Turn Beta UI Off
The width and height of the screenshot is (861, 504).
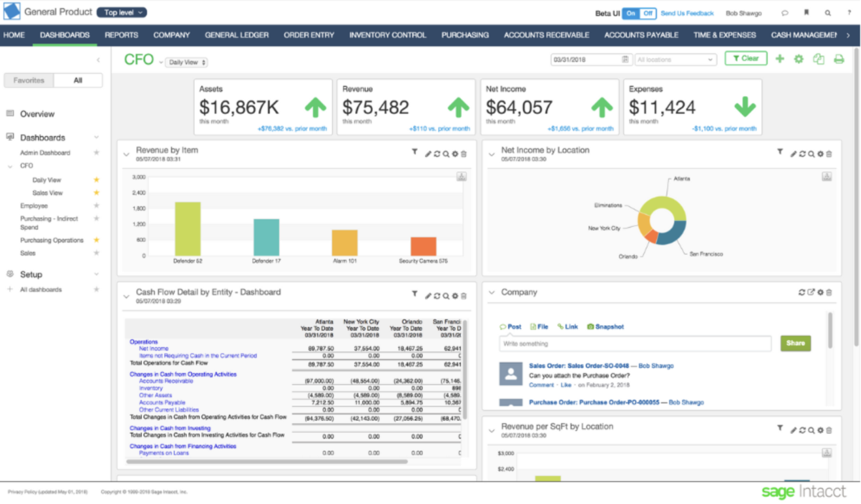tap(647, 13)
